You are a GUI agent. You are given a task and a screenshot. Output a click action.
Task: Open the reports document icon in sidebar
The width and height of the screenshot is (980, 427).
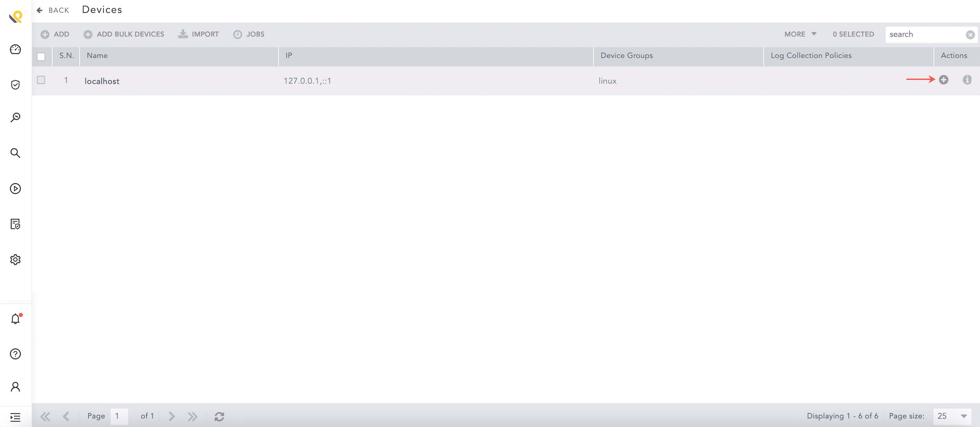point(15,224)
